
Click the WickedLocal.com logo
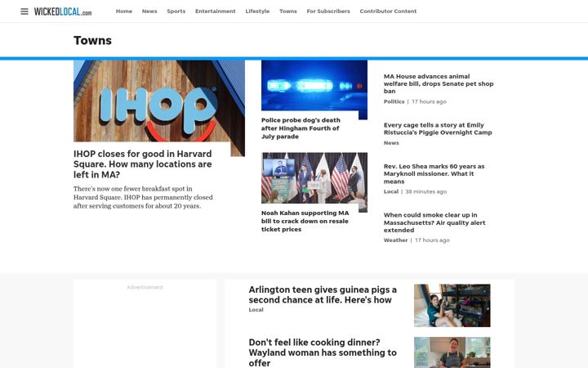63,11
